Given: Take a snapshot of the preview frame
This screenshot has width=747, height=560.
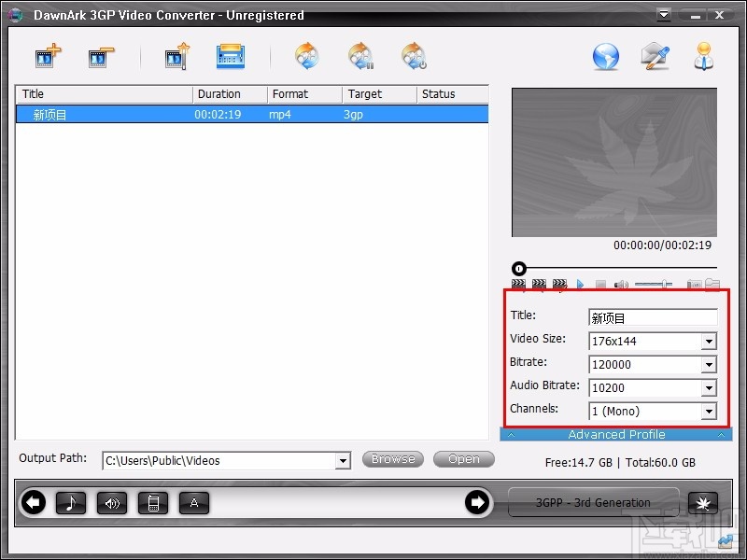Looking at the screenshot, I should (694, 285).
